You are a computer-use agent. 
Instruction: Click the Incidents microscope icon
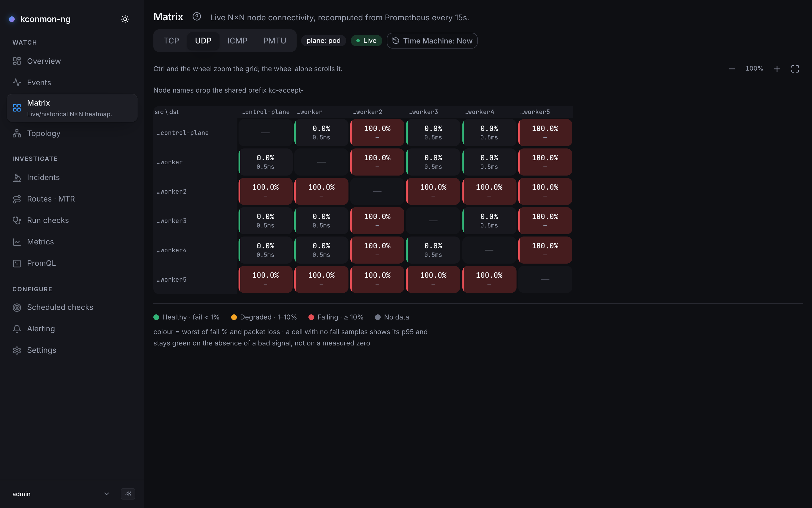17,178
